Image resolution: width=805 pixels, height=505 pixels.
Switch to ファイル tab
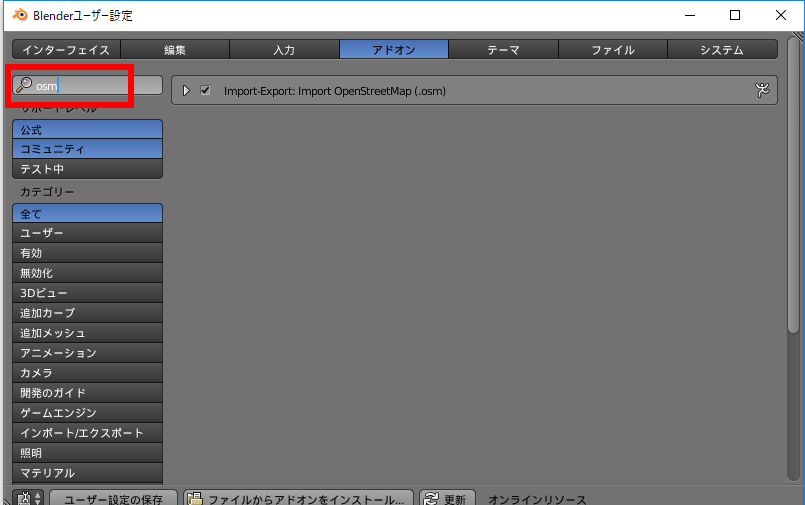613,50
